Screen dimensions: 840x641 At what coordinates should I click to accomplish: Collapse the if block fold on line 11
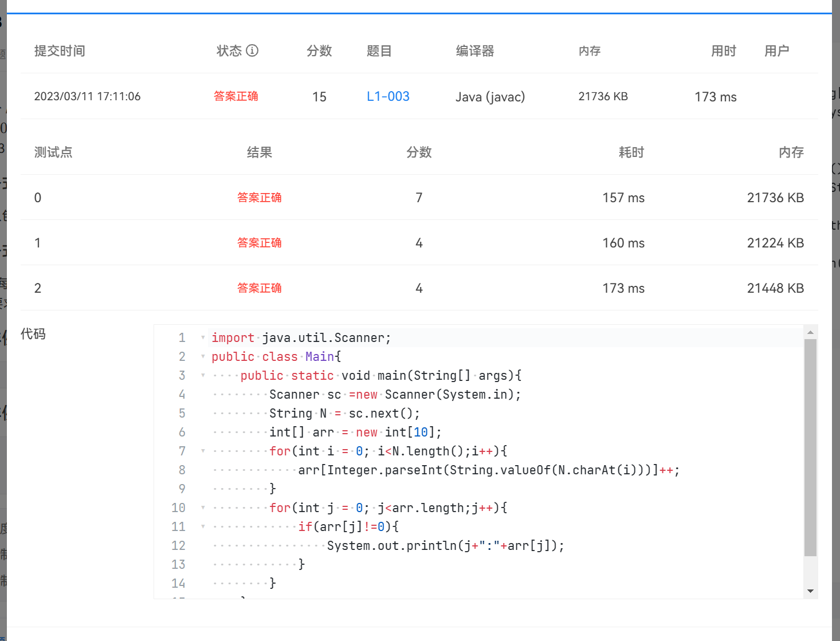[x=203, y=526]
